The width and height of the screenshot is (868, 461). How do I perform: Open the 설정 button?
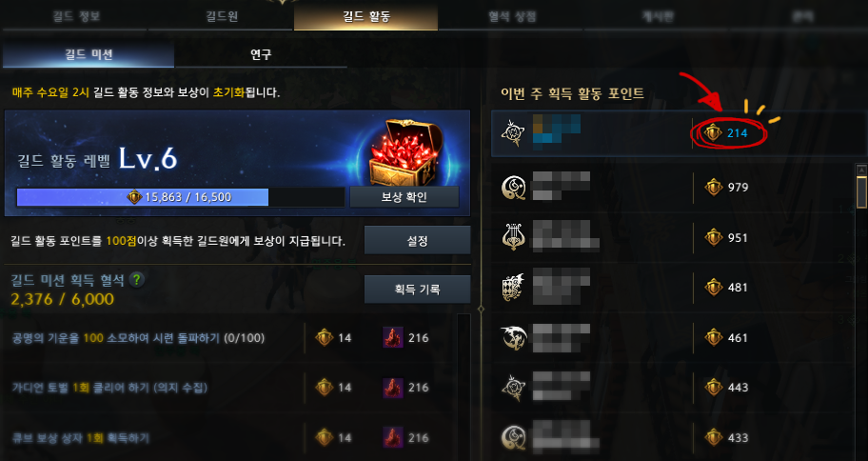tap(418, 240)
